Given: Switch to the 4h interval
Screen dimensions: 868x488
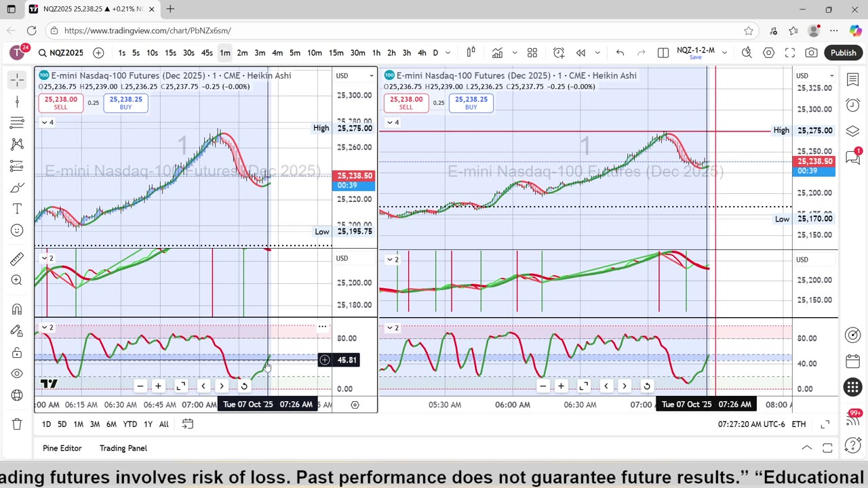Looking at the screenshot, I should pyautogui.click(x=422, y=53).
